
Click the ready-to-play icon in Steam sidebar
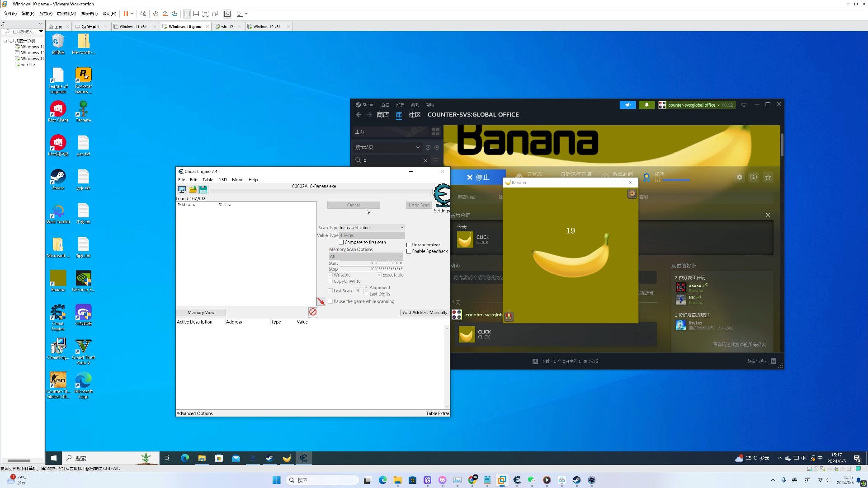tap(437, 147)
